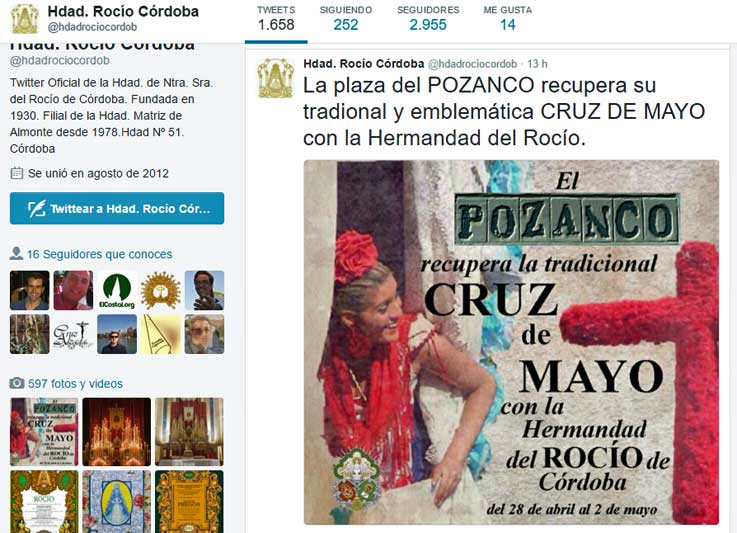Click the person icon beside Seguidores que conoces

click(x=16, y=254)
